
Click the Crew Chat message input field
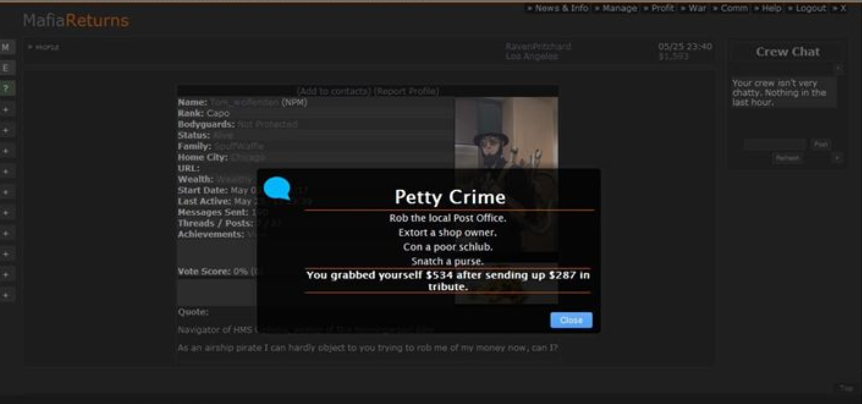coord(774,144)
